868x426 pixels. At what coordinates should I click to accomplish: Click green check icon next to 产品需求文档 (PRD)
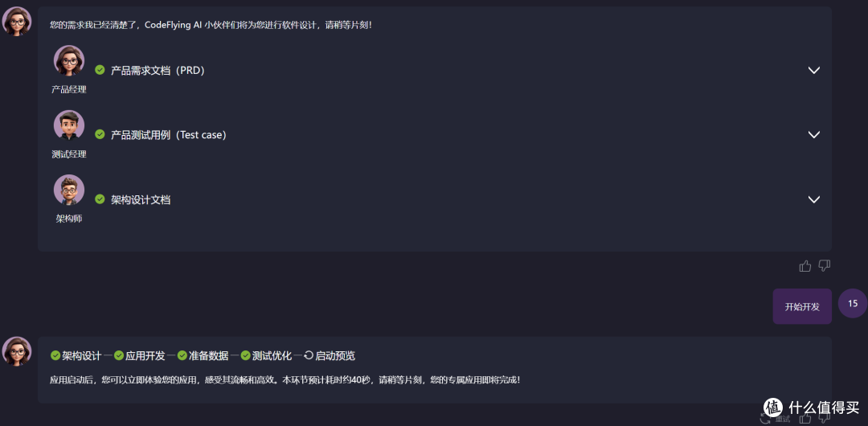(x=100, y=70)
